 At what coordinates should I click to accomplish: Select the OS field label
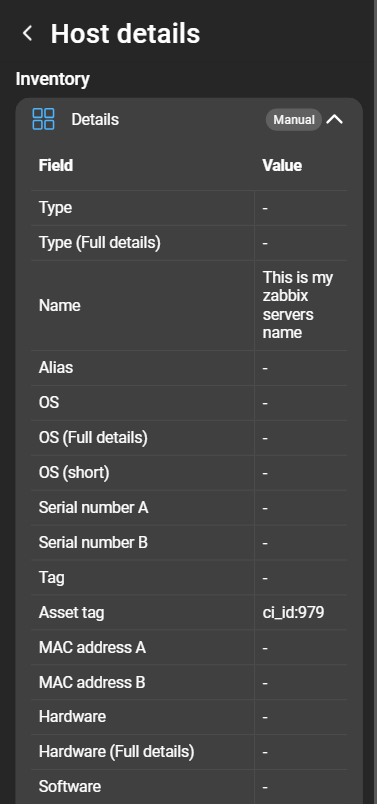pyautogui.click(x=49, y=403)
